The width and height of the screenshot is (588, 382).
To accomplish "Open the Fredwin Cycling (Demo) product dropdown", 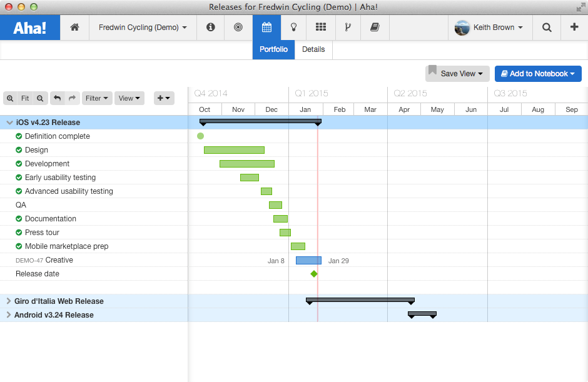I will tap(143, 28).
